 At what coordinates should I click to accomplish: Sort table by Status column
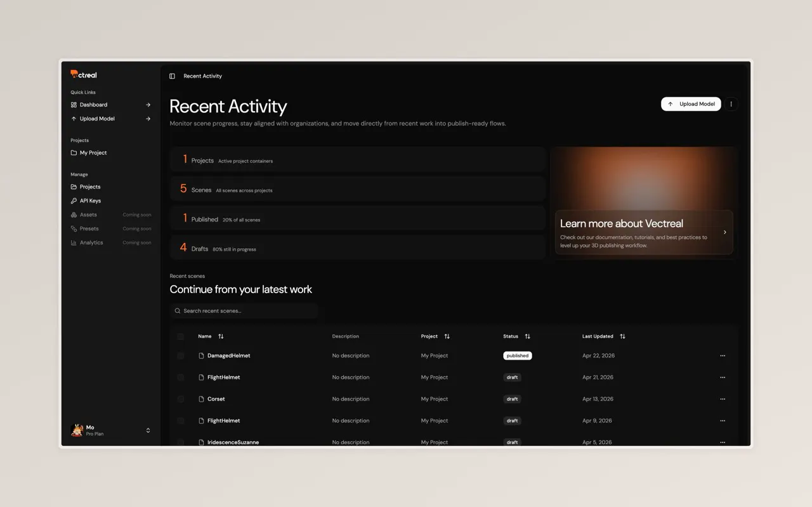coord(516,336)
